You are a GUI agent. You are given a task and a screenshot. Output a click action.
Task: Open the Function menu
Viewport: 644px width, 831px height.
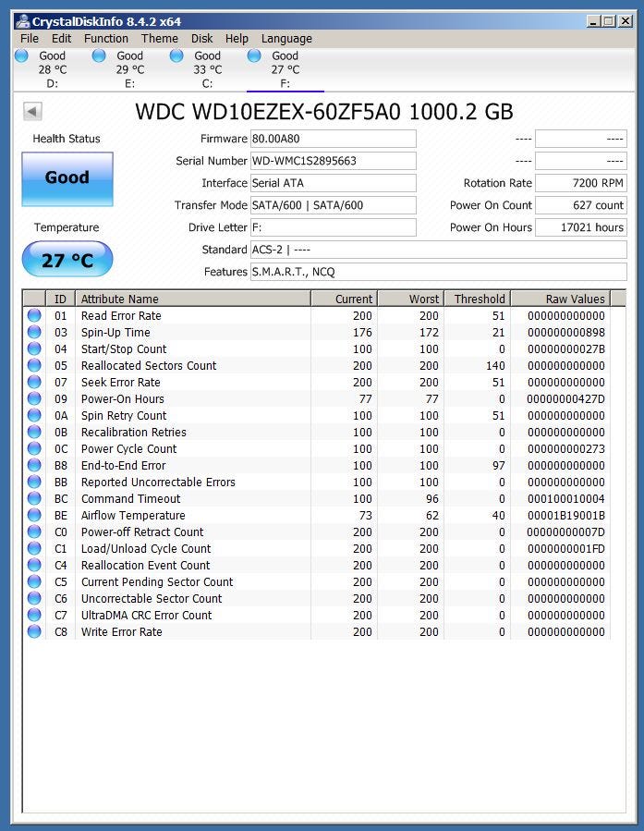tap(106, 39)
